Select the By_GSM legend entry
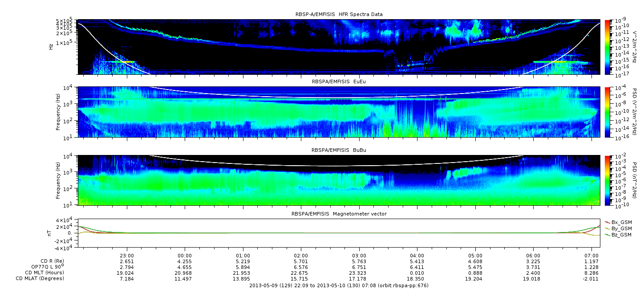The height and width of the screenshot is (293, 644). tap(618, 228)
